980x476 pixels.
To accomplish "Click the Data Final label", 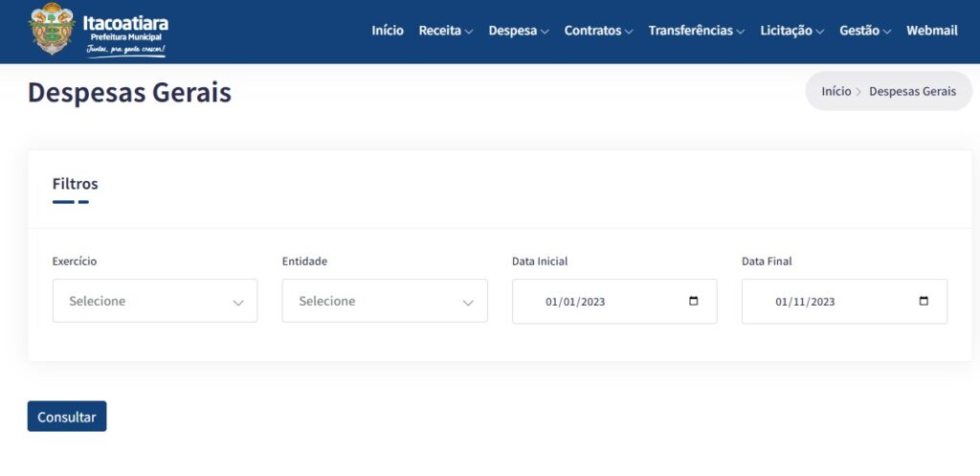I will pyautogui.click(x=767, y=261).
